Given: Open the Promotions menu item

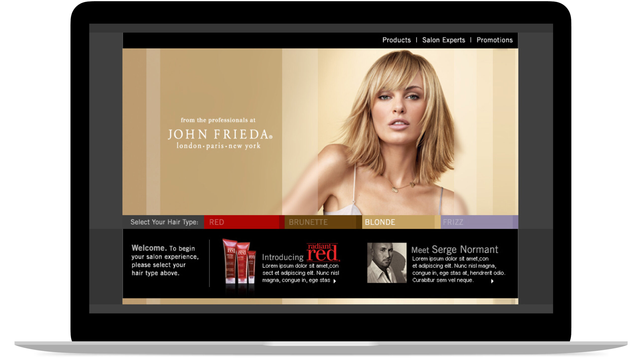Looking at the screenshot, I should pos(495,40).
